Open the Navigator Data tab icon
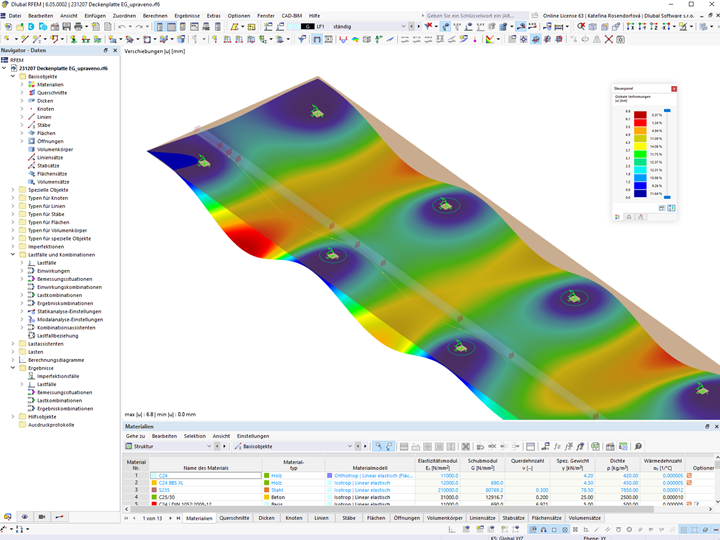Viewport: 720px width, 540px height. [8, 517]
